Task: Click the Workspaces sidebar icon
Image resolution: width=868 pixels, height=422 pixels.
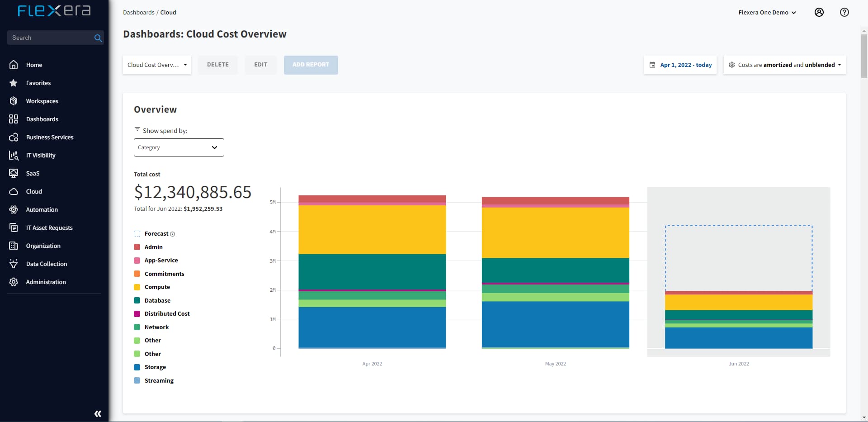Action: 14,101
